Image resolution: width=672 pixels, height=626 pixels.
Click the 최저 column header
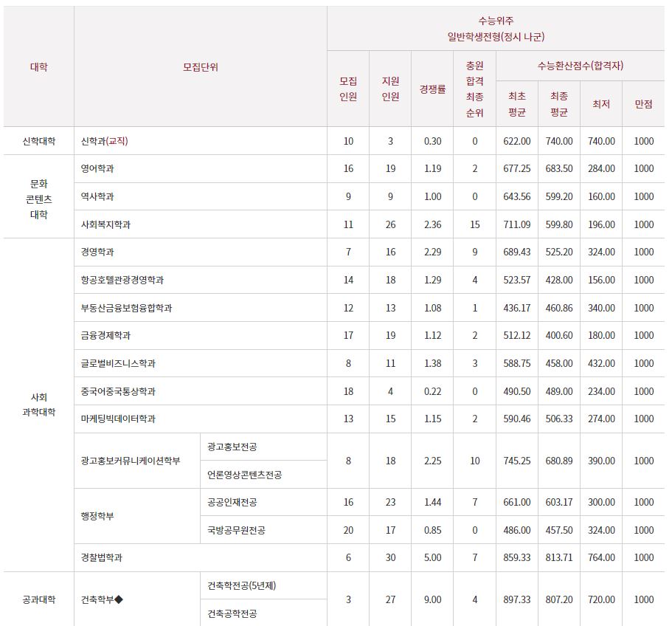(601, 104)
